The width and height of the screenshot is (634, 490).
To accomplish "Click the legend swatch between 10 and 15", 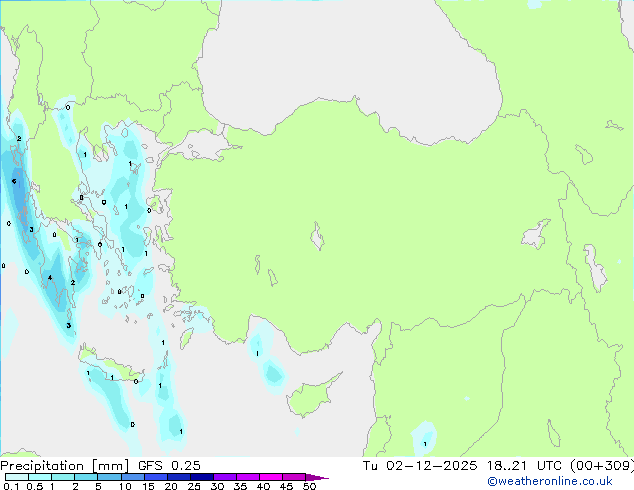I will 133,477.
